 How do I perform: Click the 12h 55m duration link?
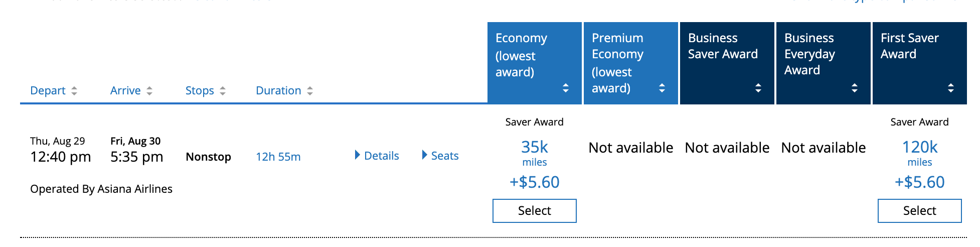(x=278, y=157)
